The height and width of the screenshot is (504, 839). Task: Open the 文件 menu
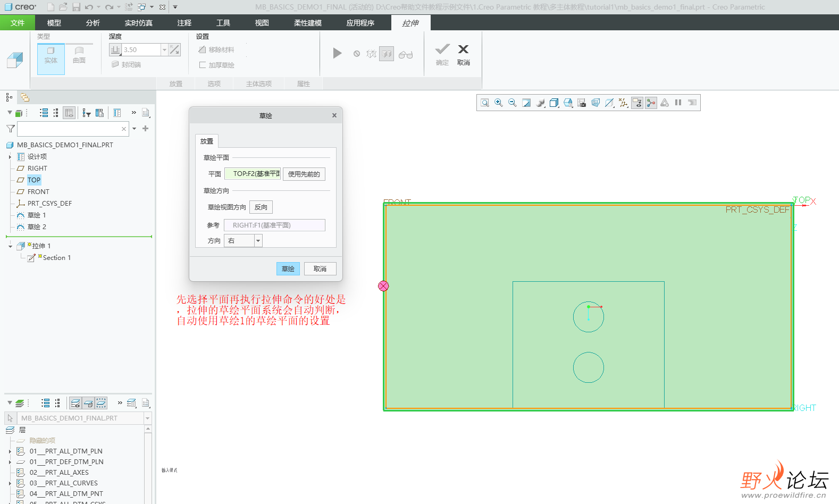coord(18,23)
